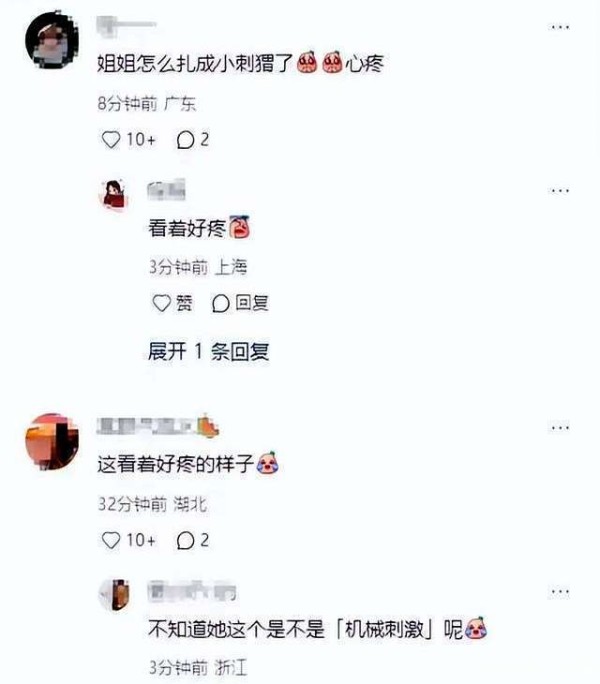Like the 看着好疼 reply from 上海

161,303
